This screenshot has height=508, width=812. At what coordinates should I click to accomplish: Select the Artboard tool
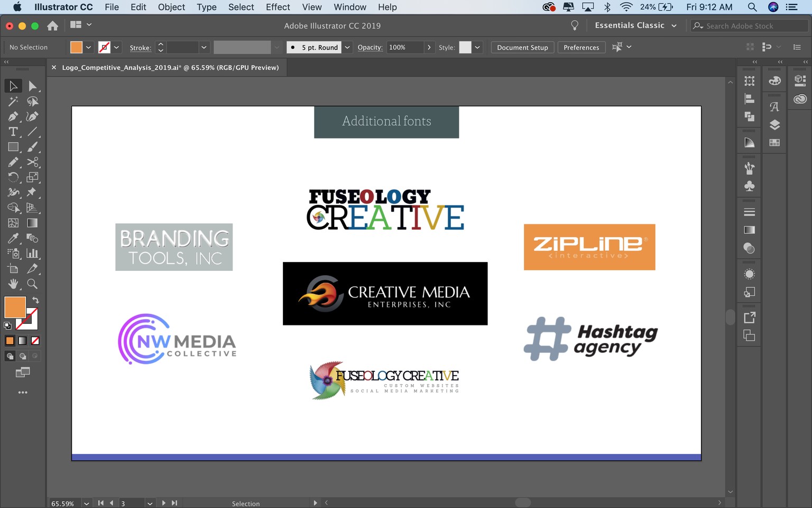point(13,269)
